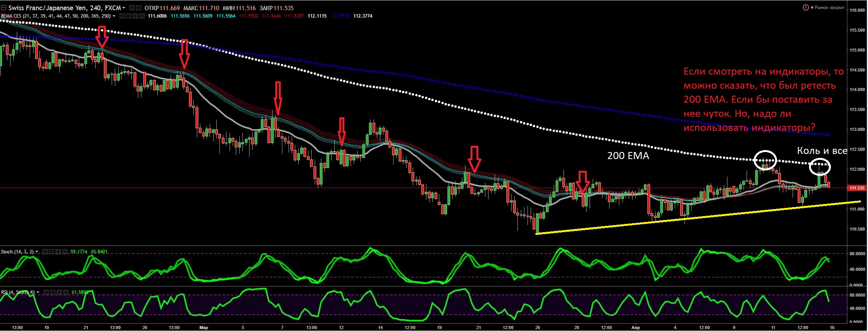Click the RSI value 61.5898
Screen dimensions: 868x331
point(80,292)
